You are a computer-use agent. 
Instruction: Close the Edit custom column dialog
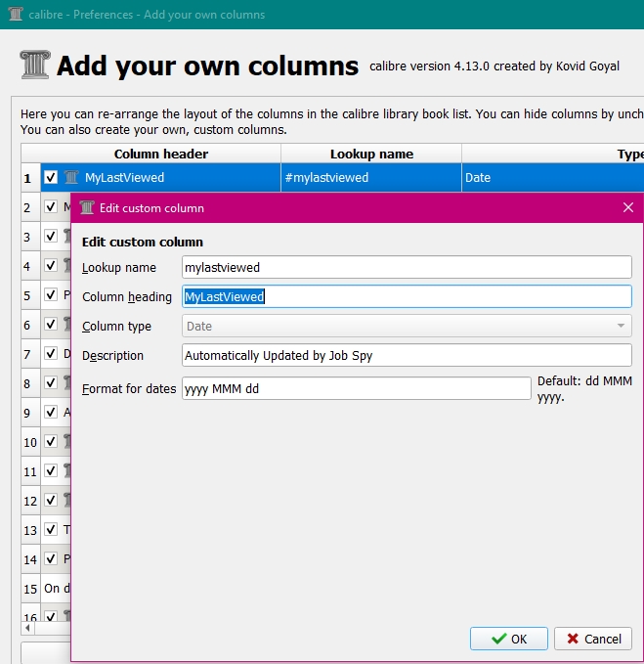coord(628,207)
